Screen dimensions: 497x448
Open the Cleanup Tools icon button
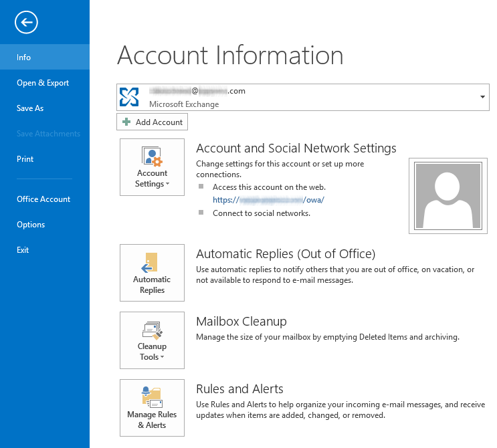tap(152, 330)
